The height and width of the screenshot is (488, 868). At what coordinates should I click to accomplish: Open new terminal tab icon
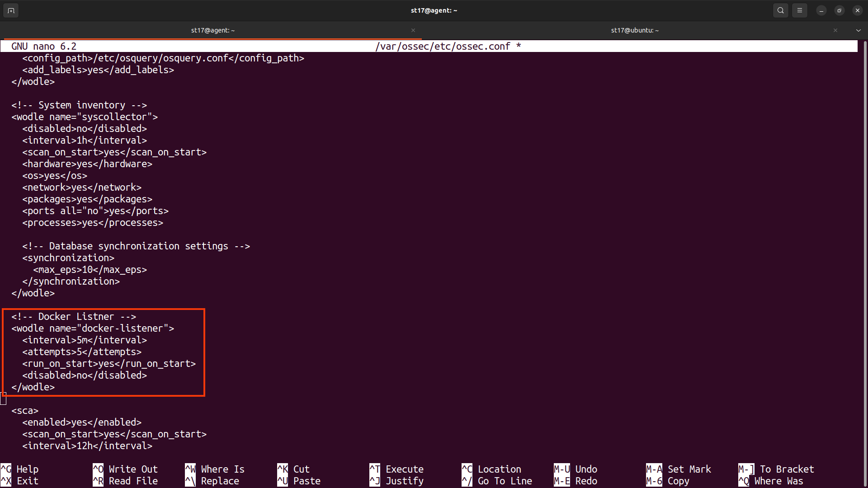point(11,10)
